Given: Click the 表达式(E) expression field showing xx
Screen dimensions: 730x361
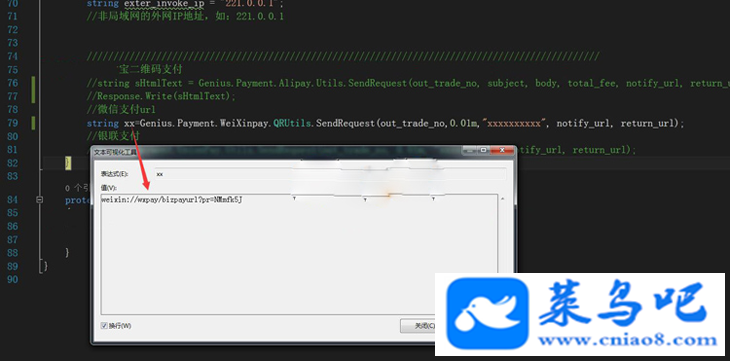Looking at the screenshot, I should (330, 174).
